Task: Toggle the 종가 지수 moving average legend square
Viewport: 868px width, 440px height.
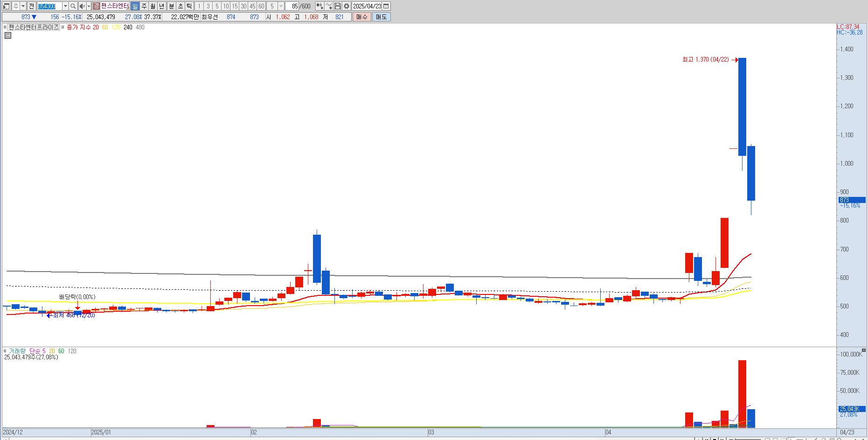Action: [x=63, y=27]
